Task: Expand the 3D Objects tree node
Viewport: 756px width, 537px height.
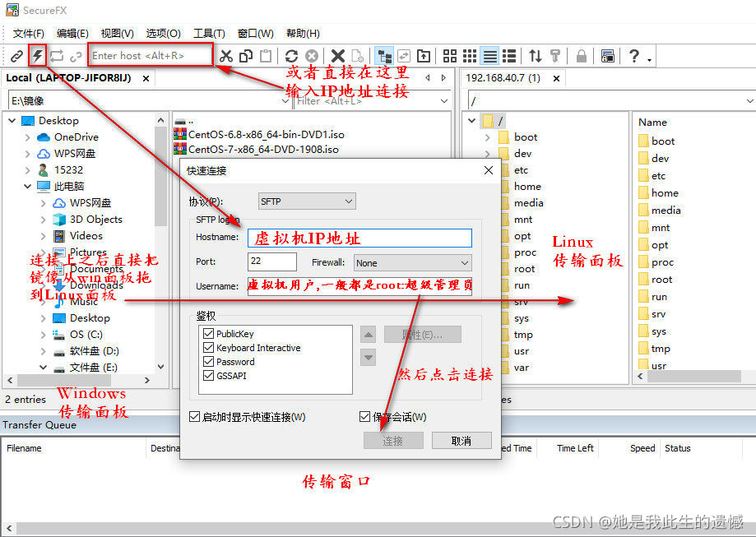Action: (x=43, y=220)
